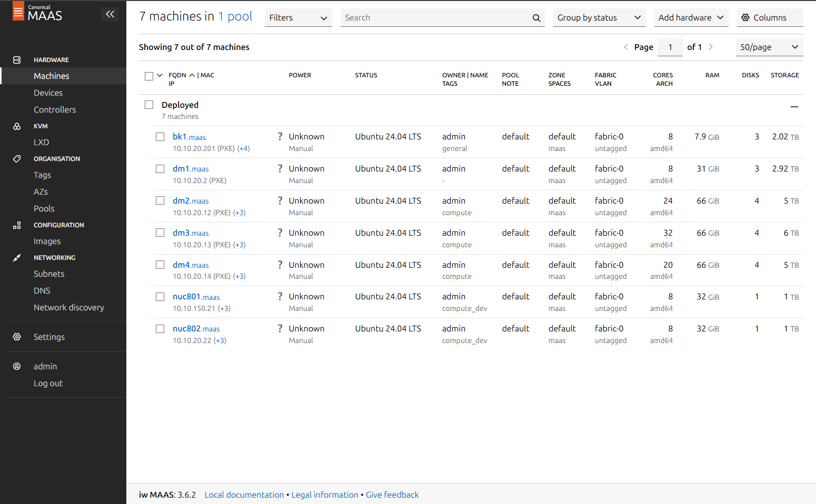Collapse the sidebar with double-chevron icon

coord(110,14)
